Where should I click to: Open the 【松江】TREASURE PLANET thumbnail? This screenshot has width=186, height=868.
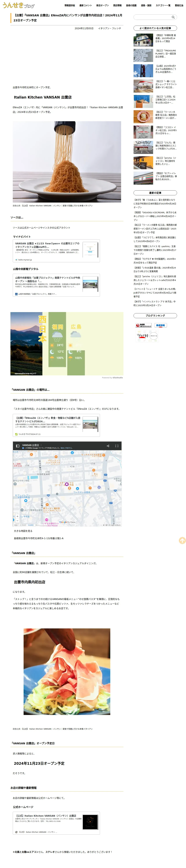click(143, 56)
